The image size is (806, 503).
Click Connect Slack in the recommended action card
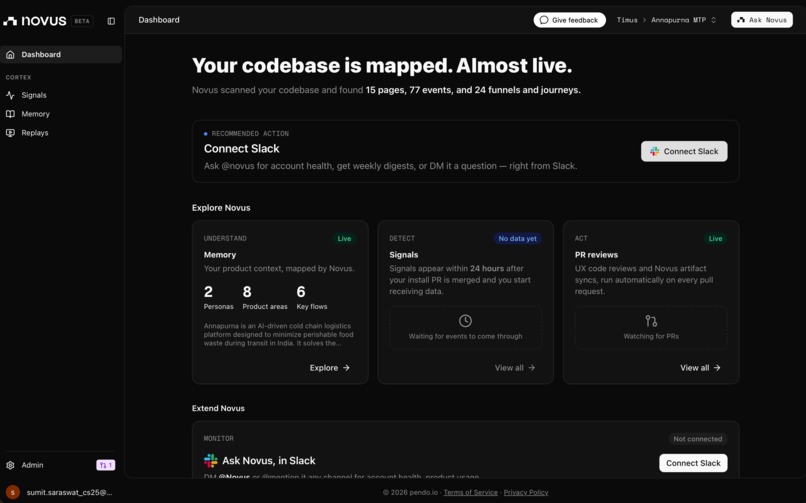(684, 151)
